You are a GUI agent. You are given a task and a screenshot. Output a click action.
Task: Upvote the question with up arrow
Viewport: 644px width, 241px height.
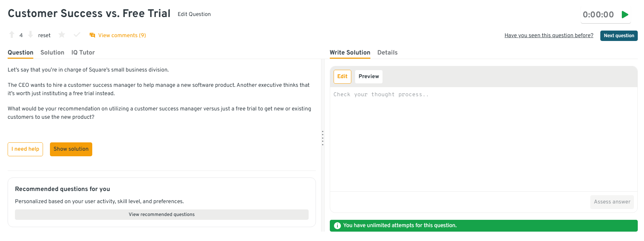pos(12,35)
